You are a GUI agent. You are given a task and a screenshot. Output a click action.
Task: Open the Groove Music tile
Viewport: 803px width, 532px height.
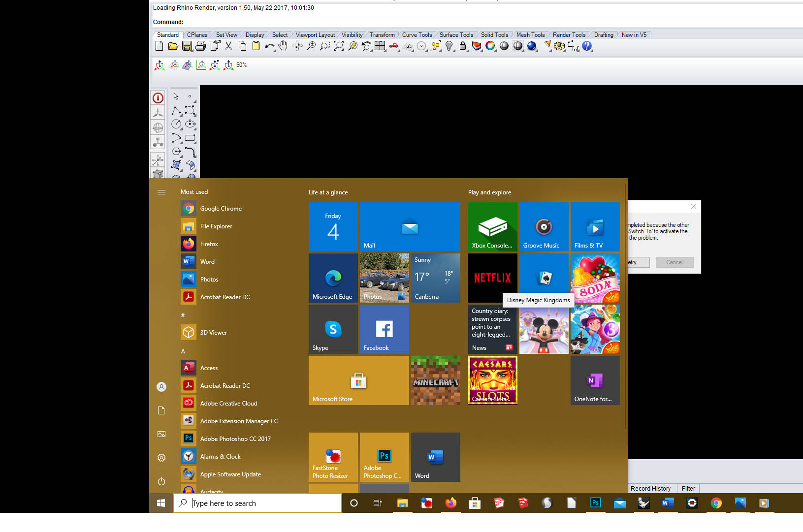click(x=544, y=227)
